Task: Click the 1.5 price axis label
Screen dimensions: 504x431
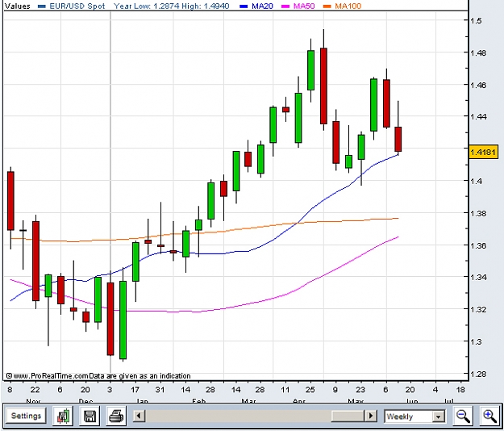Action: click(x=476, y=21)
